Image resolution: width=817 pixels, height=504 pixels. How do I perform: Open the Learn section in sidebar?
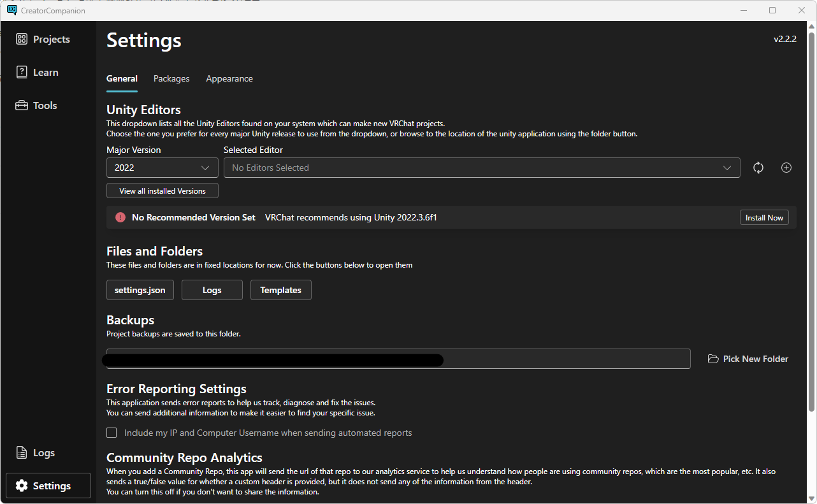(x=38, y=73)
